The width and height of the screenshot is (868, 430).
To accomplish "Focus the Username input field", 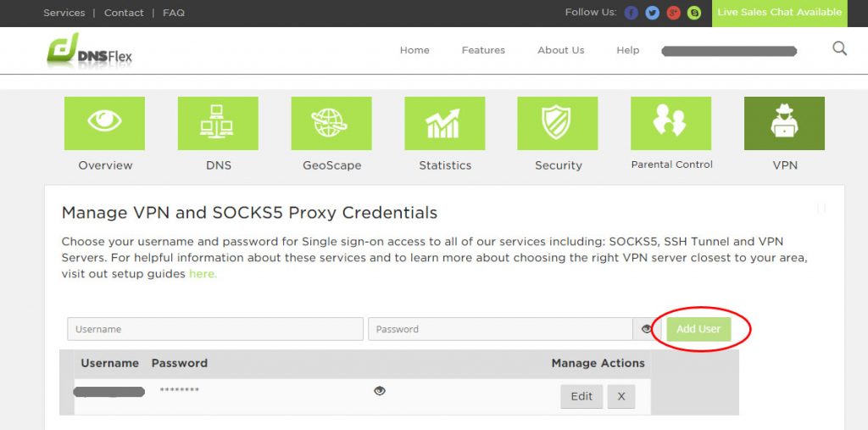I will pyautogui.click(x=215, y=329).
